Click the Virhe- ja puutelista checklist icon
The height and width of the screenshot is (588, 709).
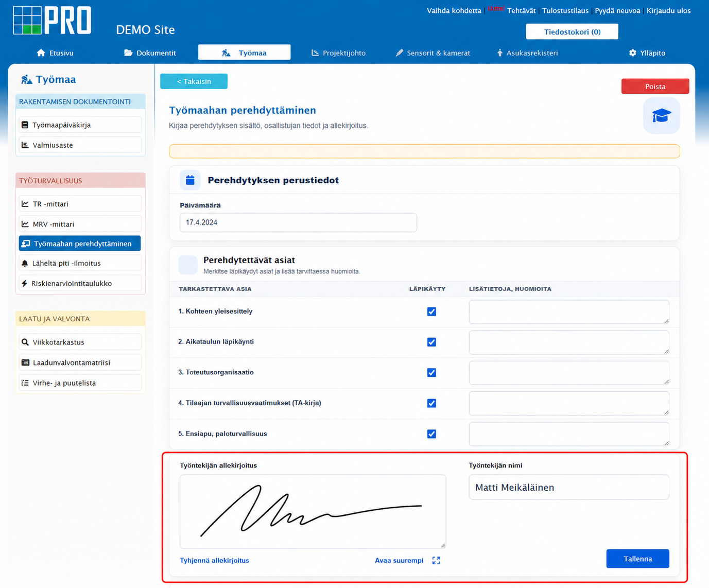25,383
